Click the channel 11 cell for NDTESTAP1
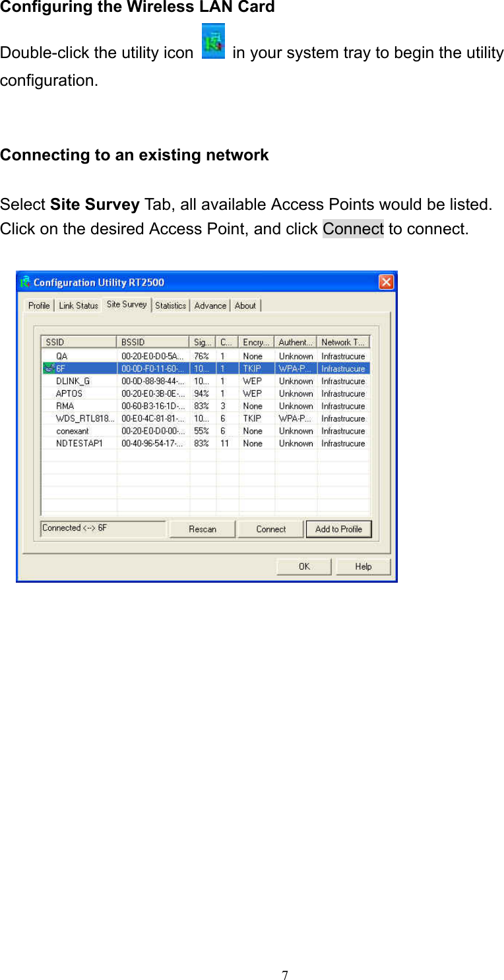504x980 pixels. [225, 443]
